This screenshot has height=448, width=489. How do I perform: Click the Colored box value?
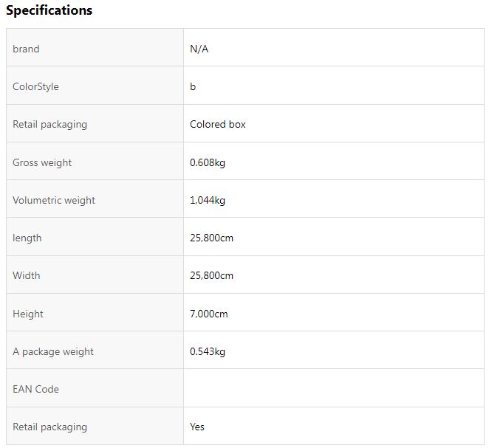tap(218, 124)
